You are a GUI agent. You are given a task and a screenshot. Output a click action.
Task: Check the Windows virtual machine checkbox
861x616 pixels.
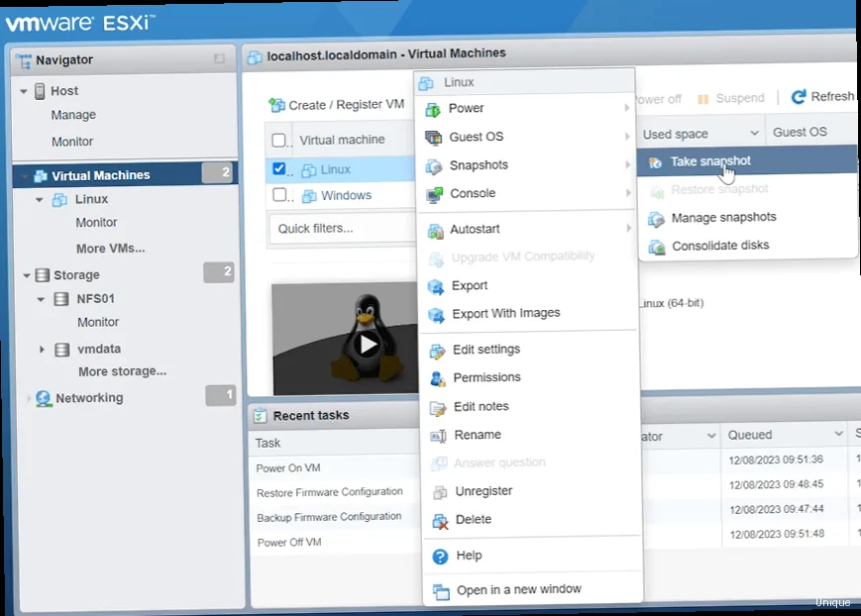point(278,195)
